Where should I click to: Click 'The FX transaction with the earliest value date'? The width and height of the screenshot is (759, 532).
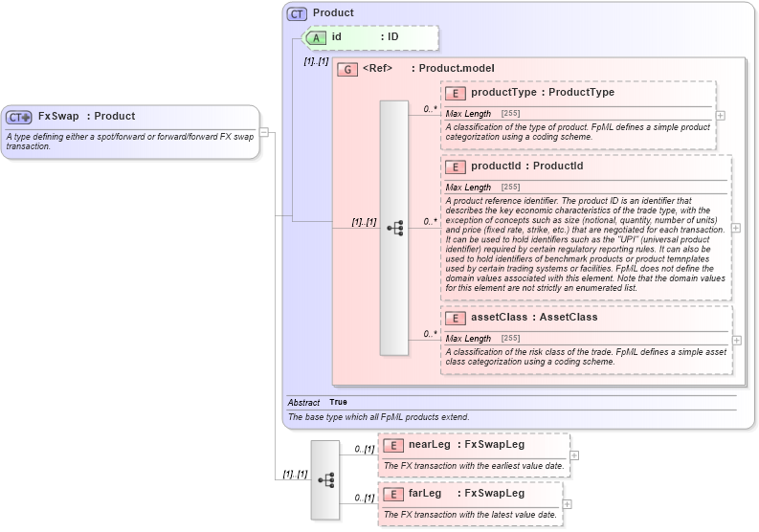click(474, 466)
